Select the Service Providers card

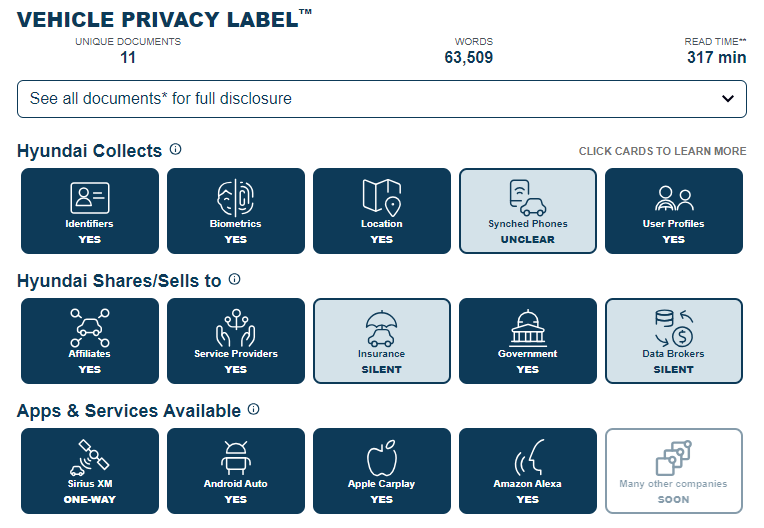pyautogui.click(x=236, y=341)
